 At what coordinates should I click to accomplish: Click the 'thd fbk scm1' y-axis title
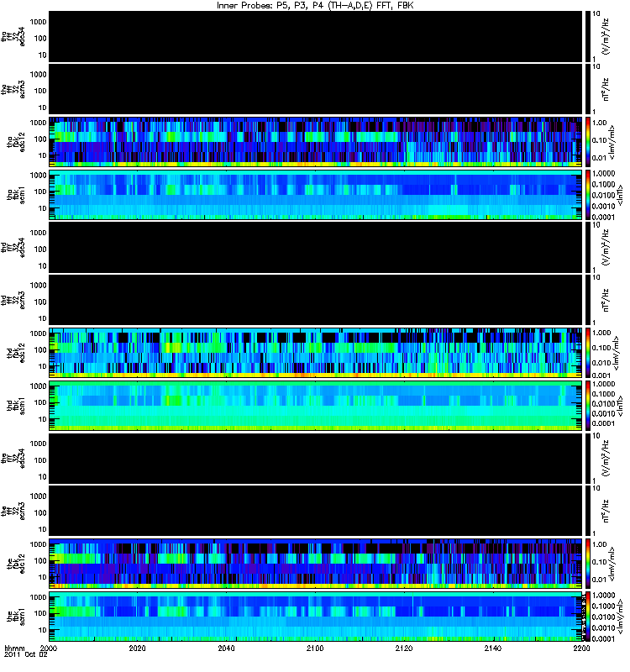pos(16,406)
